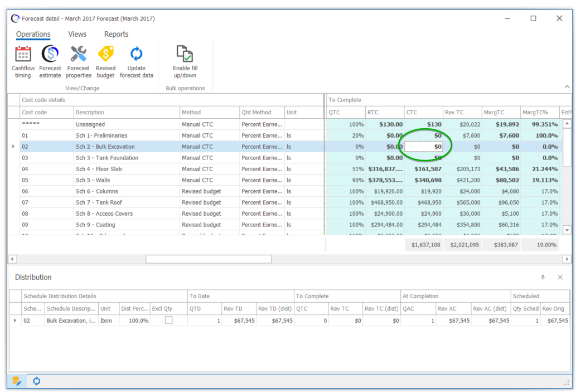This screenshot has width=576, height=392.
Task: Click Update forecast data
Action: pyautogui.click(x=136, y=62)
